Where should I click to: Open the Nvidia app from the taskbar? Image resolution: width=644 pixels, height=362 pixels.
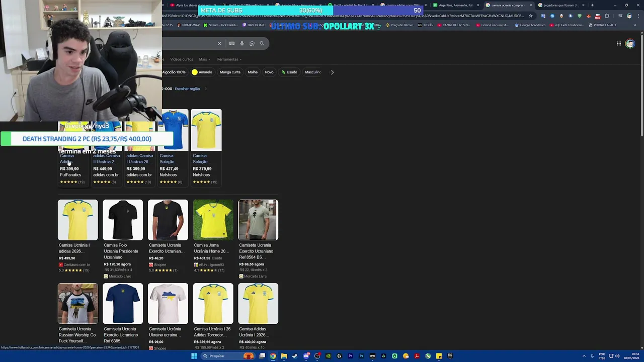click(328, 356)
